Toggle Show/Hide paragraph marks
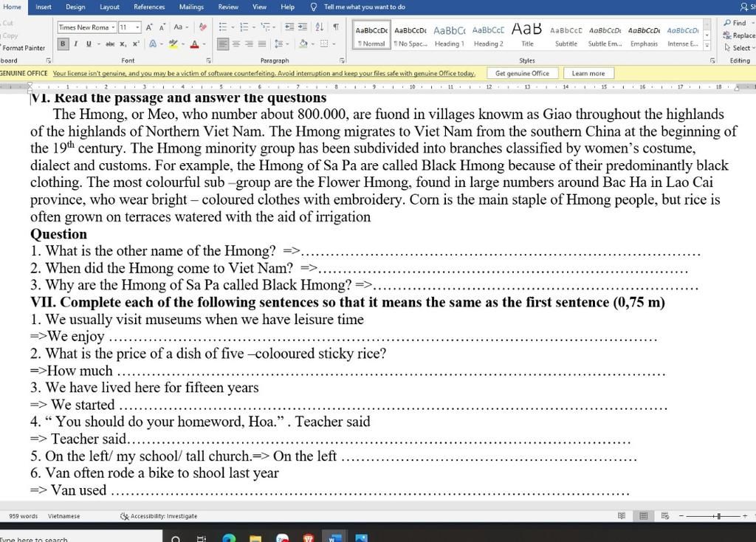Image resolution: width=756 pixels, height=542 pixels. [x=336, y=27]
